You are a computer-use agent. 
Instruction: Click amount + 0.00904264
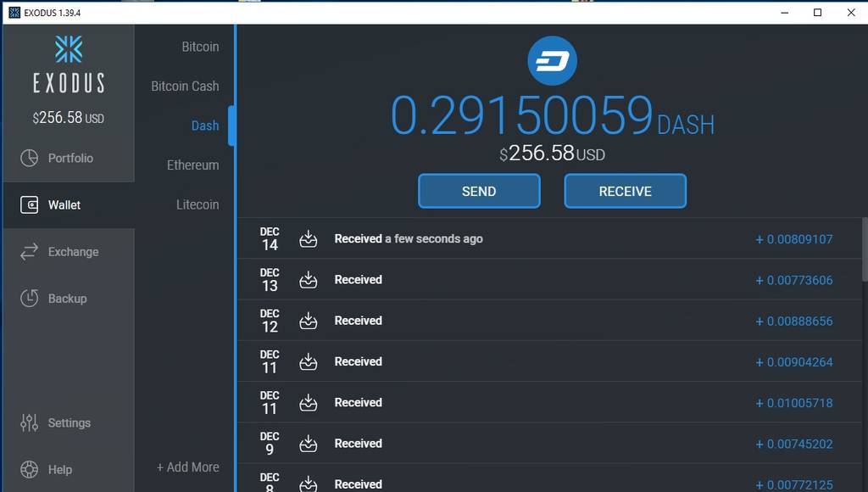pyautogui.click(x=793, y=362)
